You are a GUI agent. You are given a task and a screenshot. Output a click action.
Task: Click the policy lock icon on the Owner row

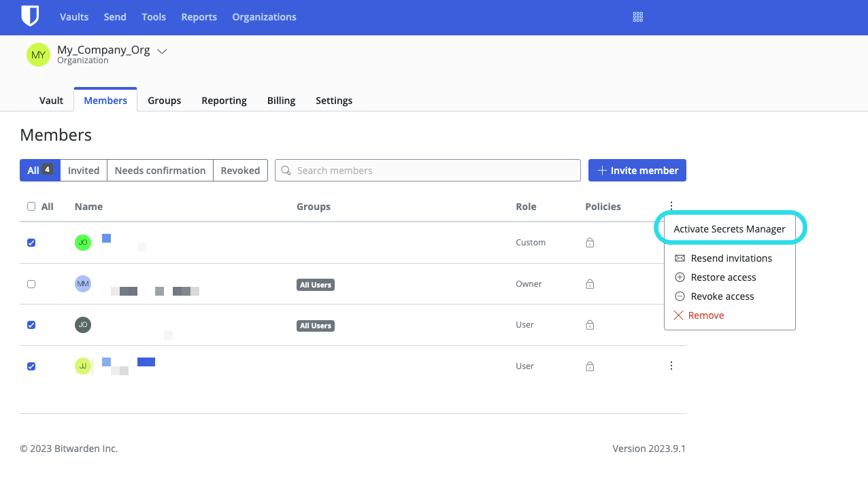tap(589, 284)
